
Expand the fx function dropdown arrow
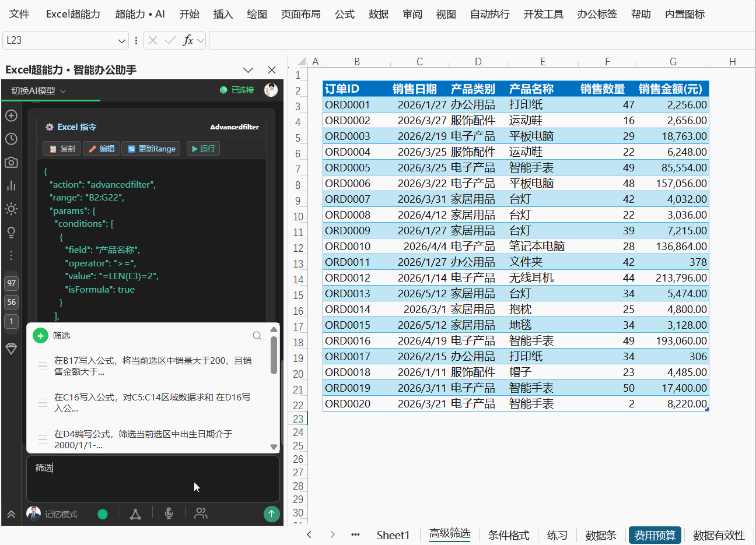(201, 40)
